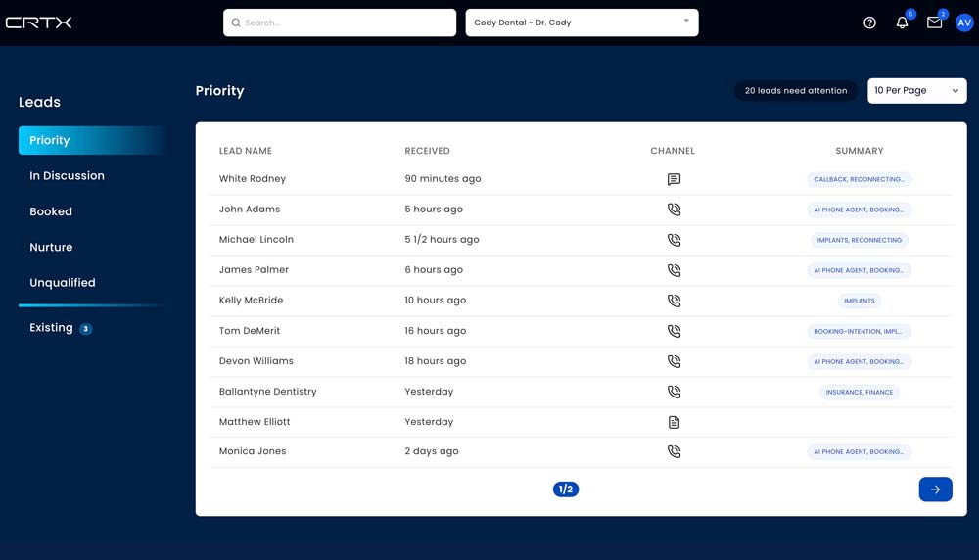Open the Nurture leads section
This screenshot has height=560, width=979.
click(x=51, y=248)
